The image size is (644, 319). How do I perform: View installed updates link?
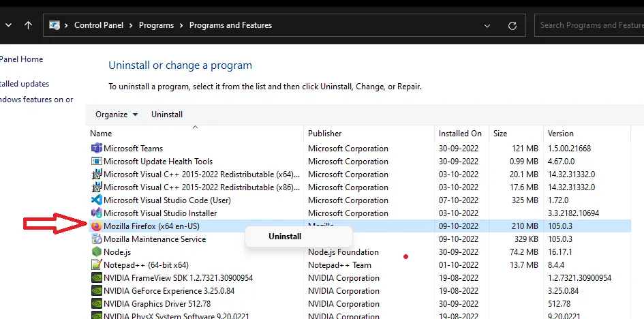pos(25,84)
